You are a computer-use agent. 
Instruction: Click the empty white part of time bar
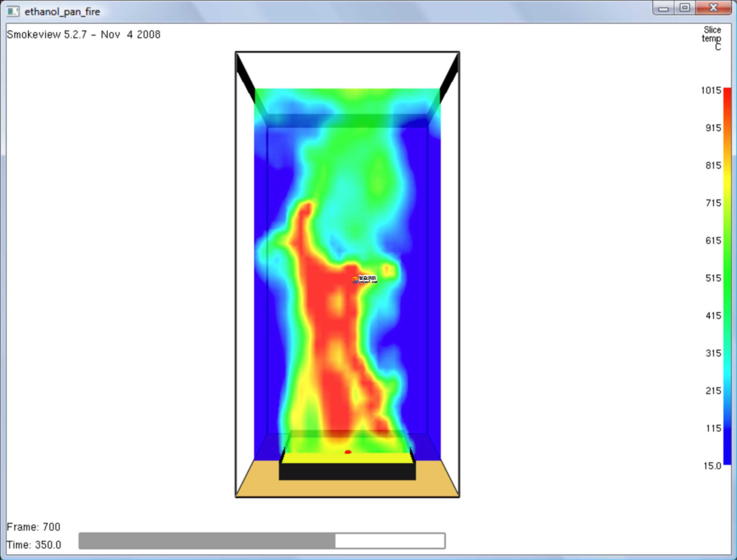pyautogui.click(x=390, y=541)
